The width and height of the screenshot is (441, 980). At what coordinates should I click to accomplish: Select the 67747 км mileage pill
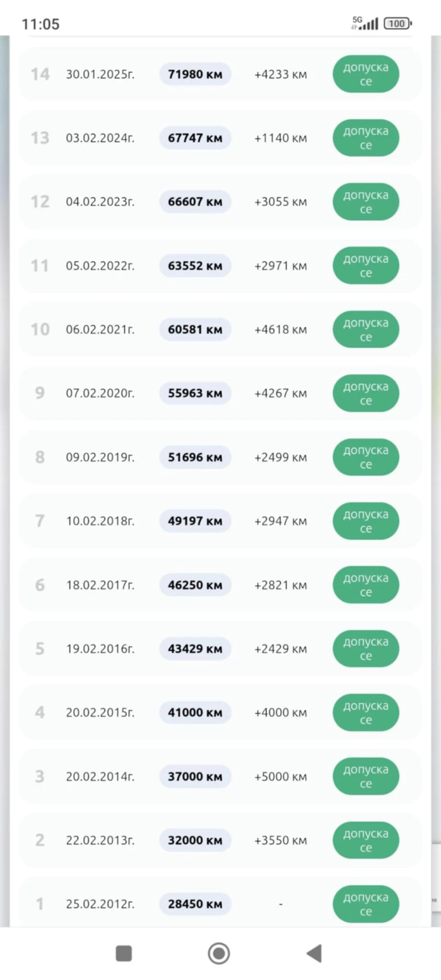(x=195, y=138)
